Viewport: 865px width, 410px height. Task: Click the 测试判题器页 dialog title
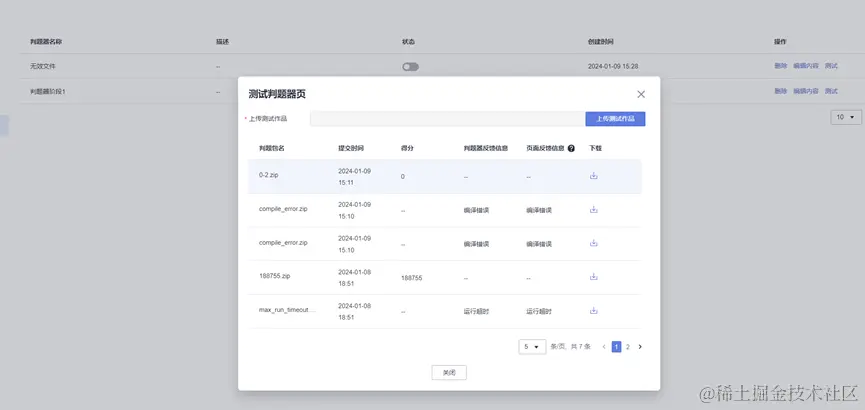[277, 94]
